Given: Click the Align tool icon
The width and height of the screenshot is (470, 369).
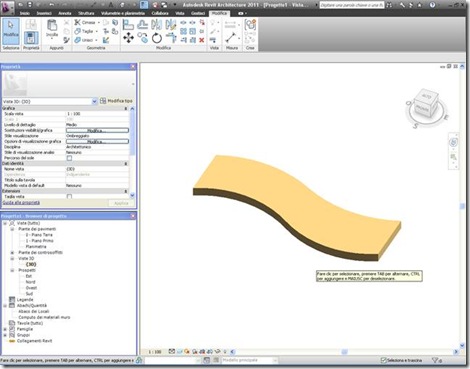Looking at the screenshot, I should tap(128, 24).
